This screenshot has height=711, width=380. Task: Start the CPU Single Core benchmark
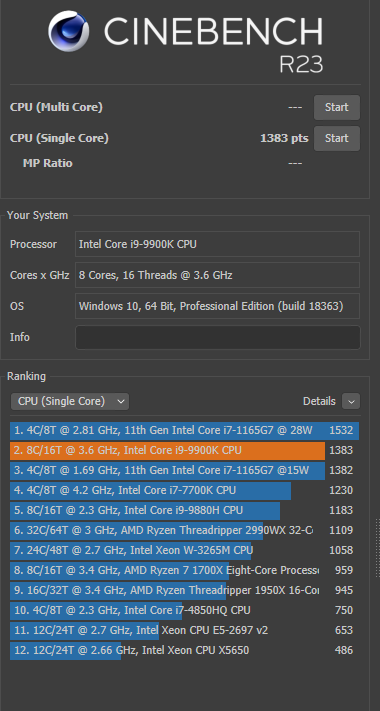point(337,138)
